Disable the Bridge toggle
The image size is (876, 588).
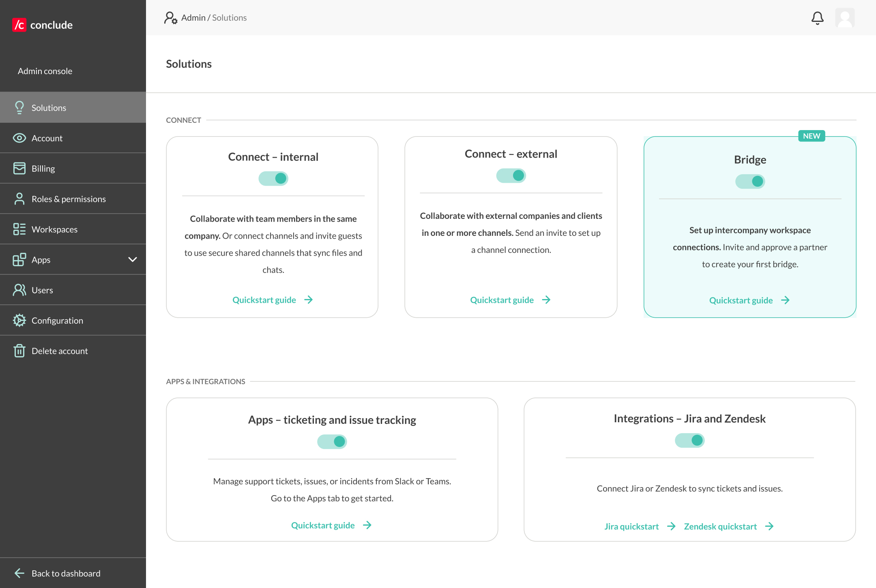(750, 181)
